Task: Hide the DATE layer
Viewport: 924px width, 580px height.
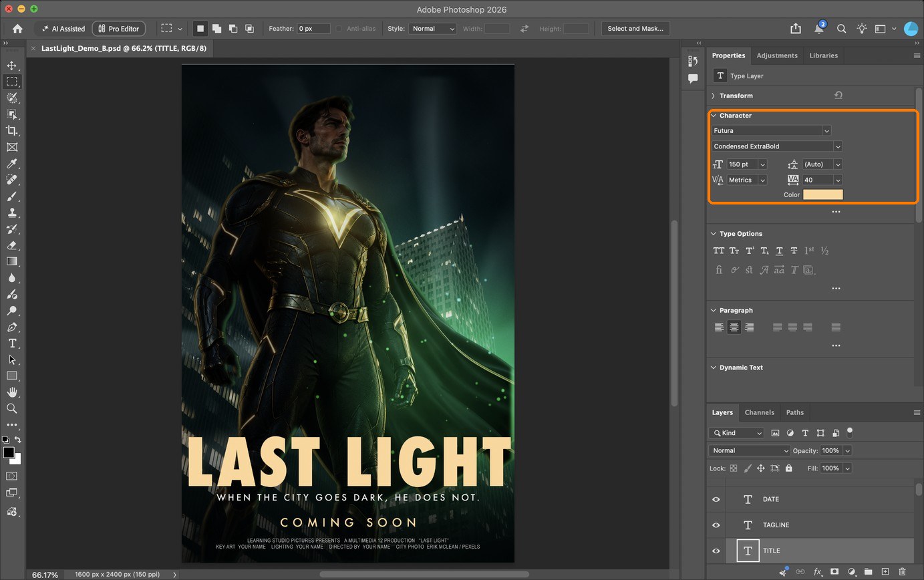Action: coord(716,499)
